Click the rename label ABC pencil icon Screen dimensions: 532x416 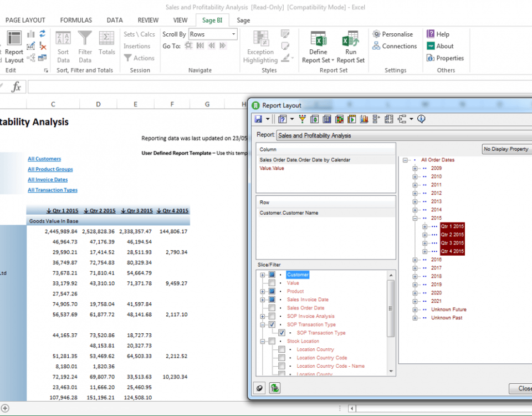(x=31, y=45)
